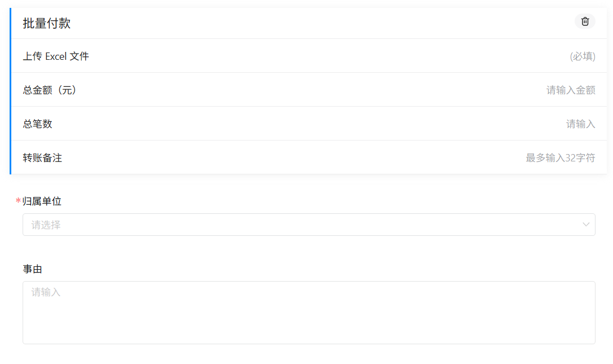Click the 元 unit in the amount label
This screenshot has width=613, height=364.
(67, 90)
